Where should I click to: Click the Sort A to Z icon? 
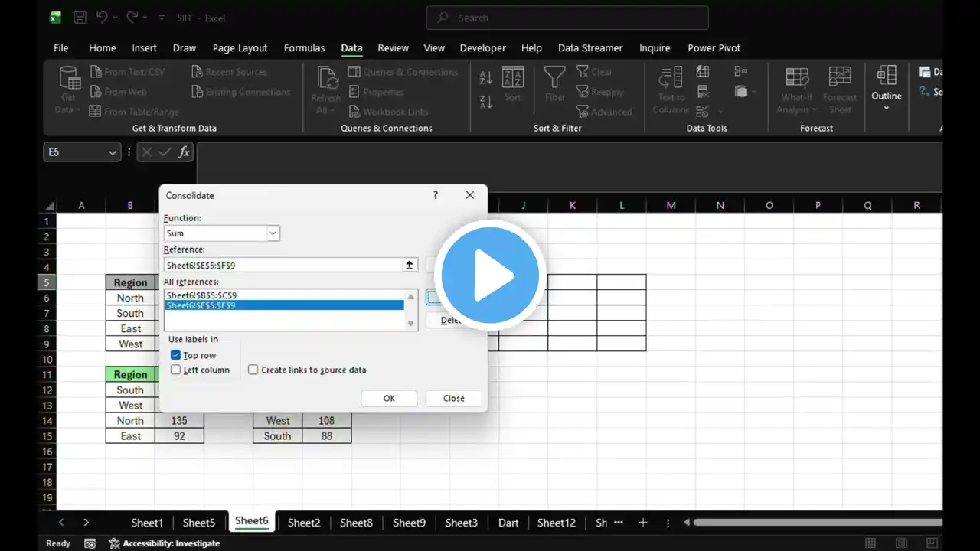pos(485,78)
